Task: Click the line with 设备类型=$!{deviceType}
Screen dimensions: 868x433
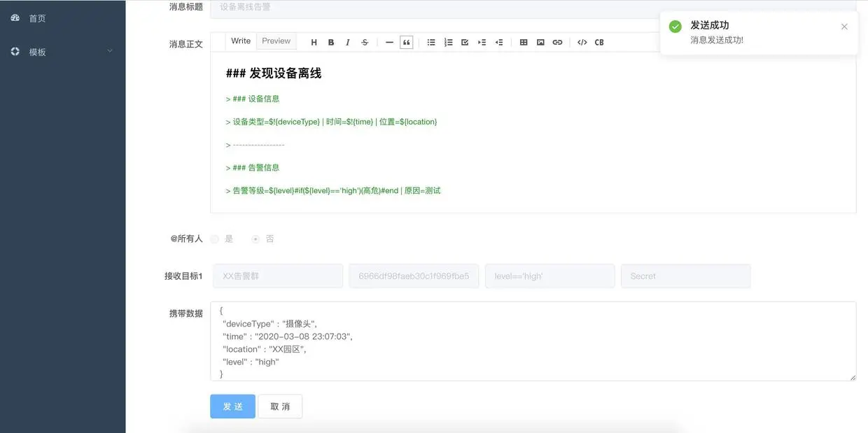Action: click(x=331, y=122)
